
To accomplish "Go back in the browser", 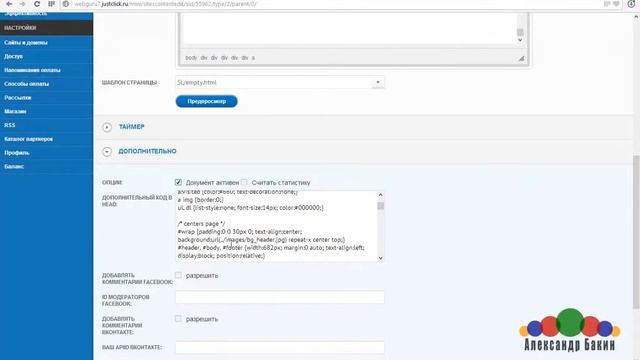I will (x=9, y=4).
